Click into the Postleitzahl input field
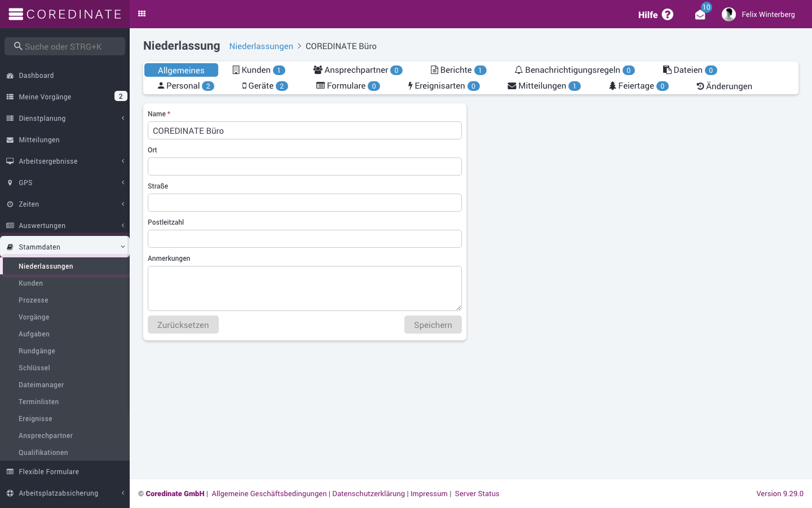 [x=304, y=239]
